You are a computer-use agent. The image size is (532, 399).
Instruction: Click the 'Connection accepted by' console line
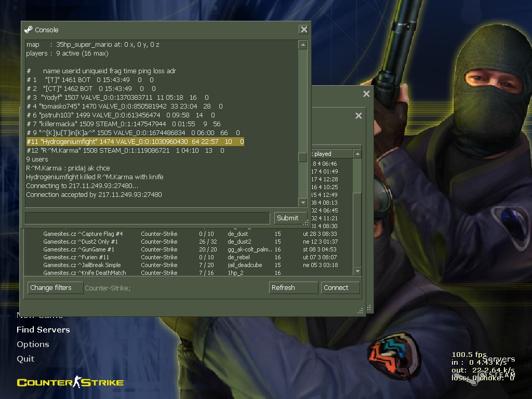tap(94, 194)
